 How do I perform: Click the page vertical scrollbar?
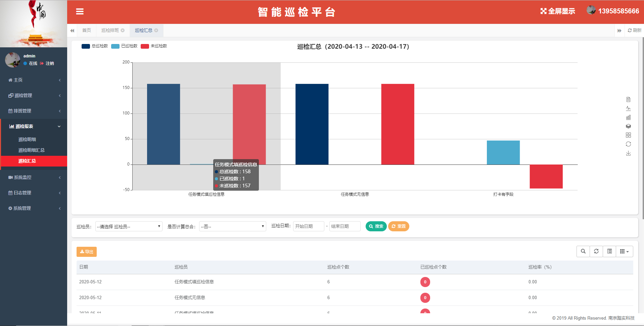(643, 128)
